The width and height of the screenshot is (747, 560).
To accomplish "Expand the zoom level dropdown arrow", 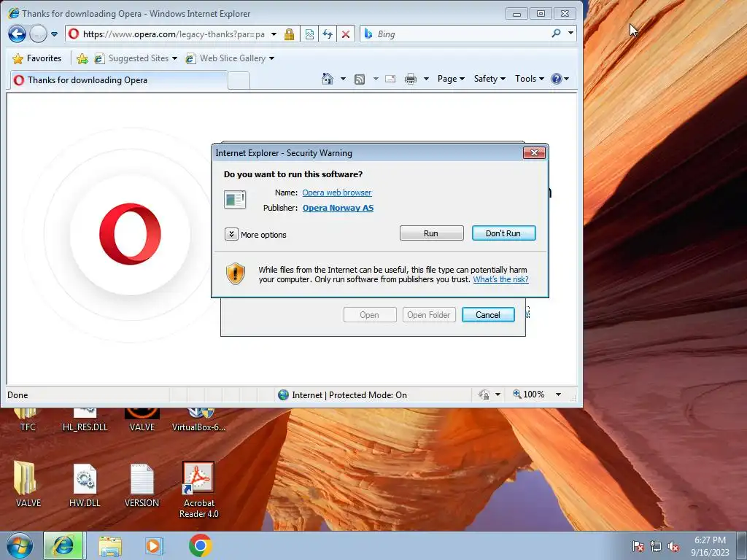I will (558, 394).
